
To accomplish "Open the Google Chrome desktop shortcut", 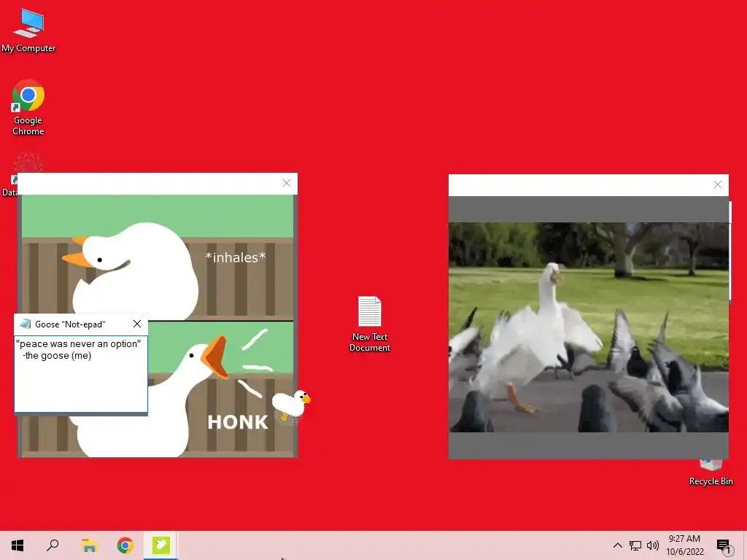I will tap(28, 108).
